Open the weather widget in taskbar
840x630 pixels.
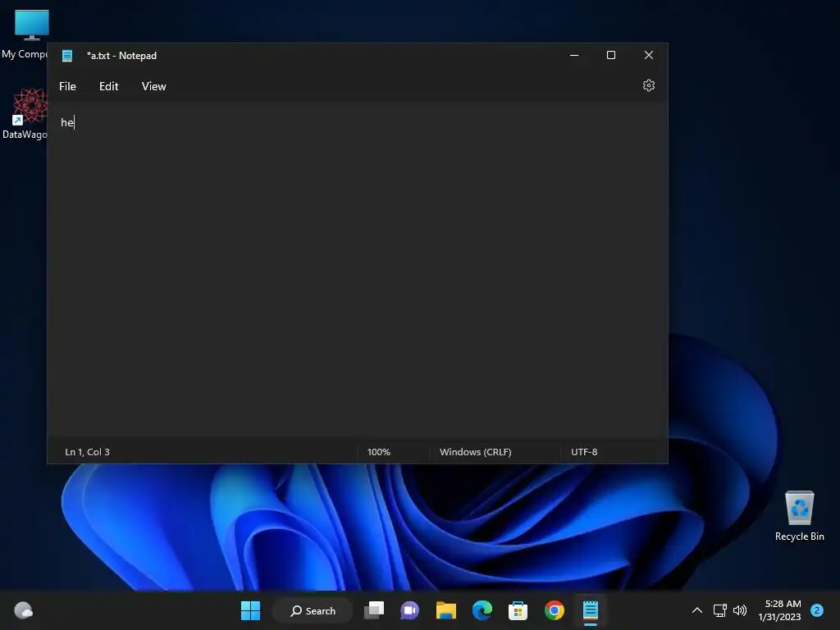(x=24, y=610)
